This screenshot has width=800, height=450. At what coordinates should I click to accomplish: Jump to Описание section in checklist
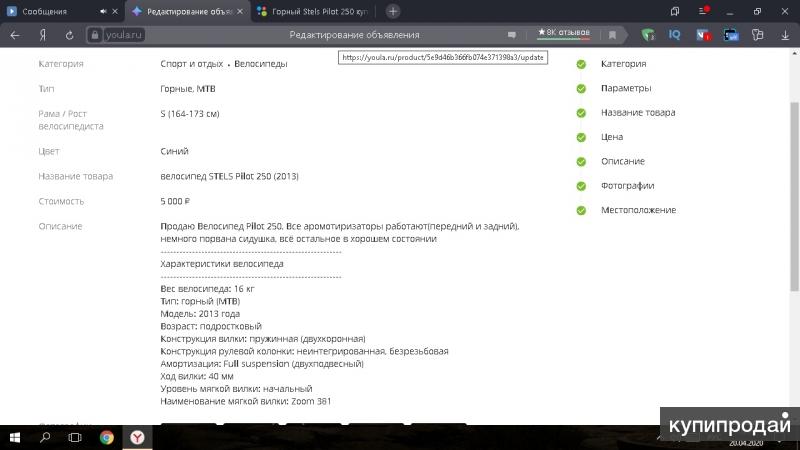pos(622,161)
